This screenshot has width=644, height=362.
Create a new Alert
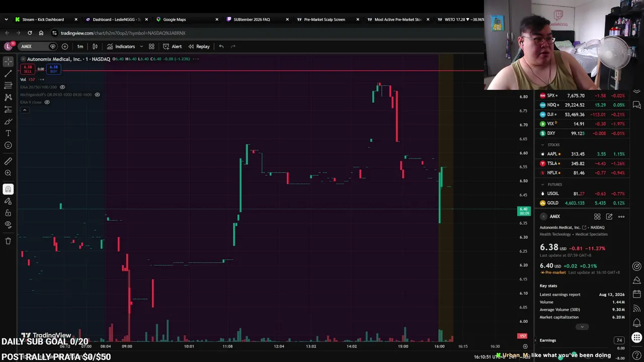click(172, 46)
